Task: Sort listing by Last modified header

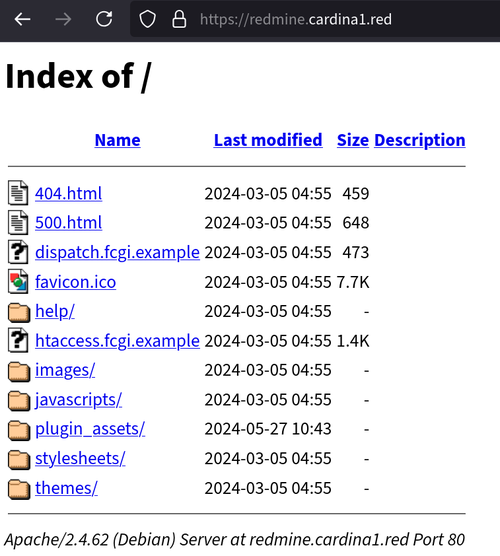Action: click(x=268, y=140)
